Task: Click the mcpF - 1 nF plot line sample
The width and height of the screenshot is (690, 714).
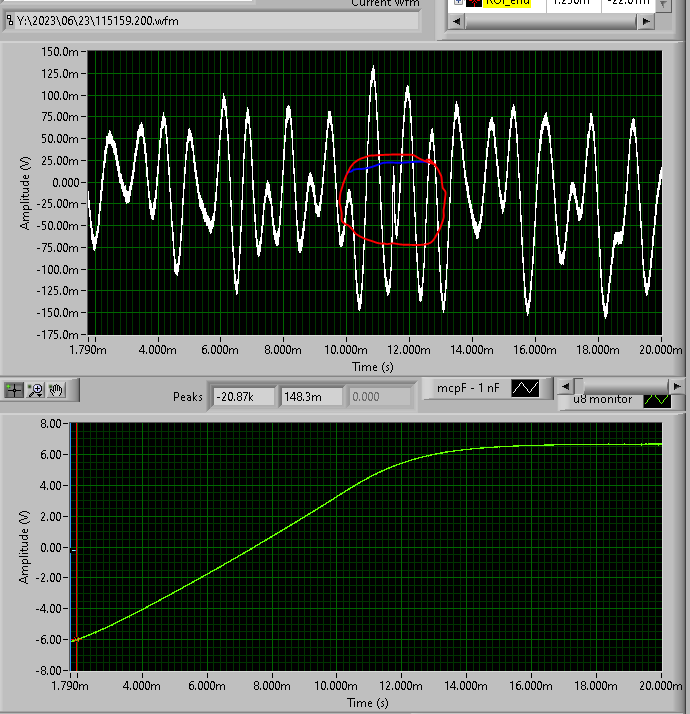Action: click(x=525, y=388)
